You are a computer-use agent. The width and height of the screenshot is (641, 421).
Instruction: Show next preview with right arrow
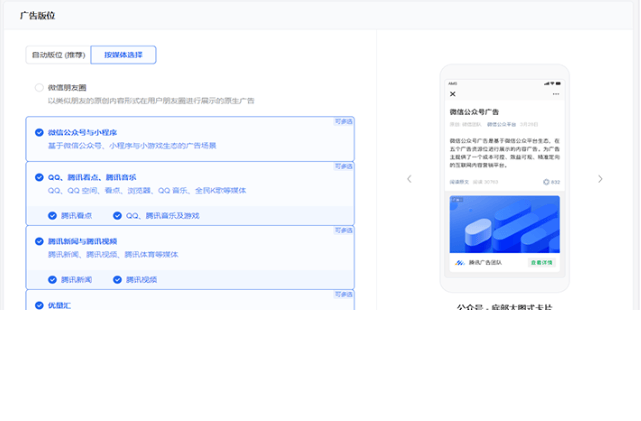pos(600,179)
